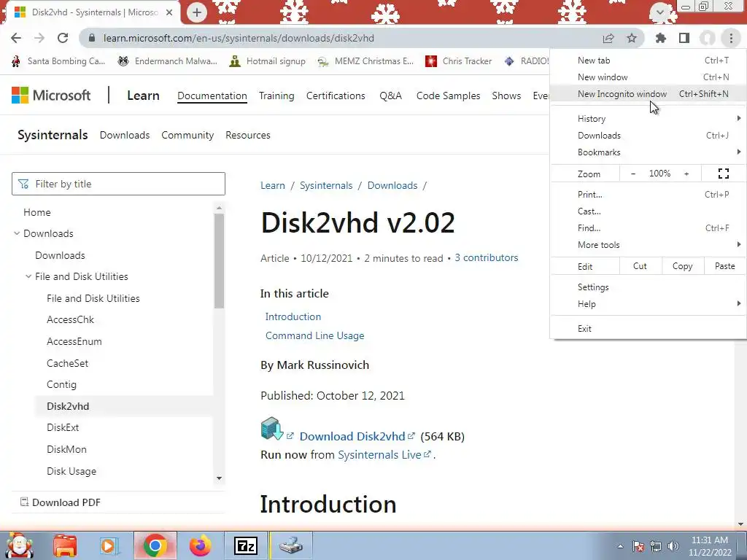Image resolution: width=747 pixels, height=560 pixels.
Task: Increase zoom with the plus button
Action: click(x=686, y=174)
